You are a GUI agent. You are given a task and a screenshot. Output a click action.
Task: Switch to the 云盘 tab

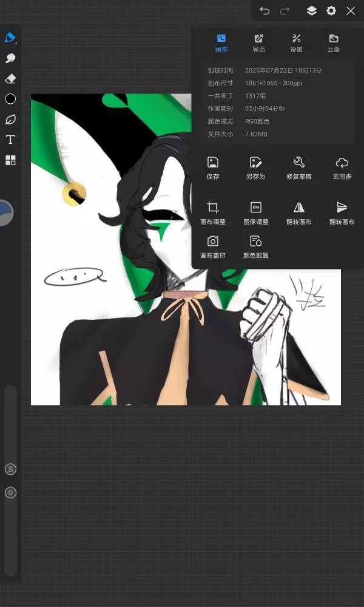(333, 43)
